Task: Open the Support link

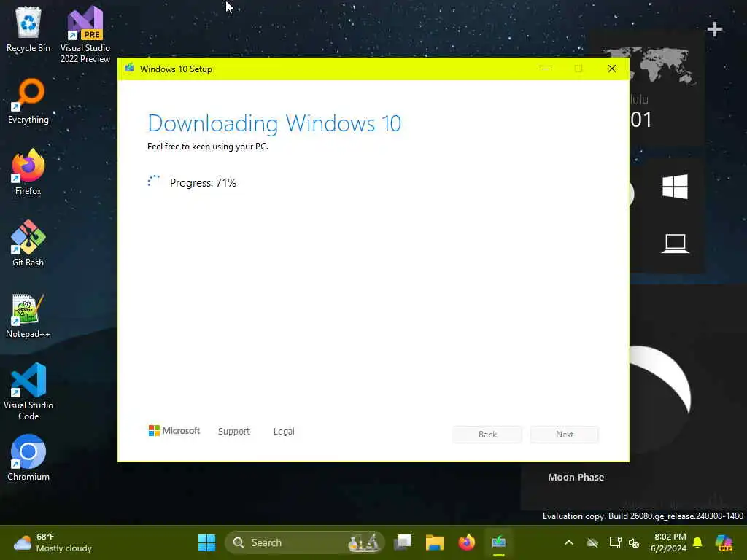Action: point(234,432)
